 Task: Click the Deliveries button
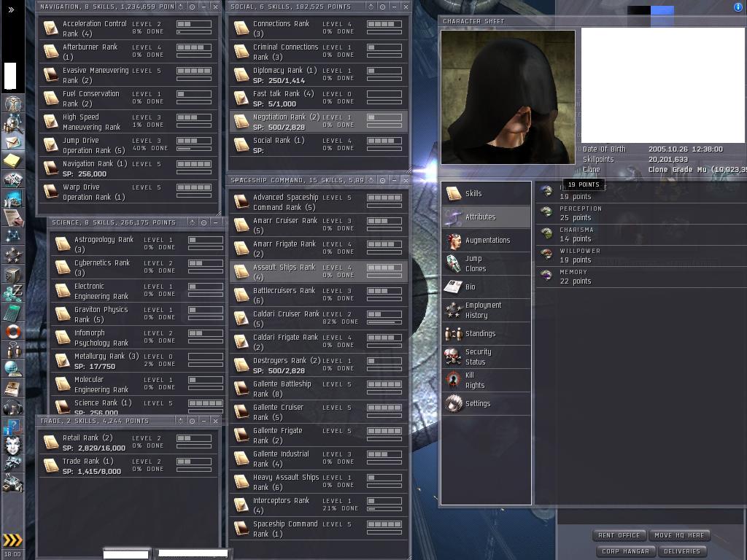point(682,551)
